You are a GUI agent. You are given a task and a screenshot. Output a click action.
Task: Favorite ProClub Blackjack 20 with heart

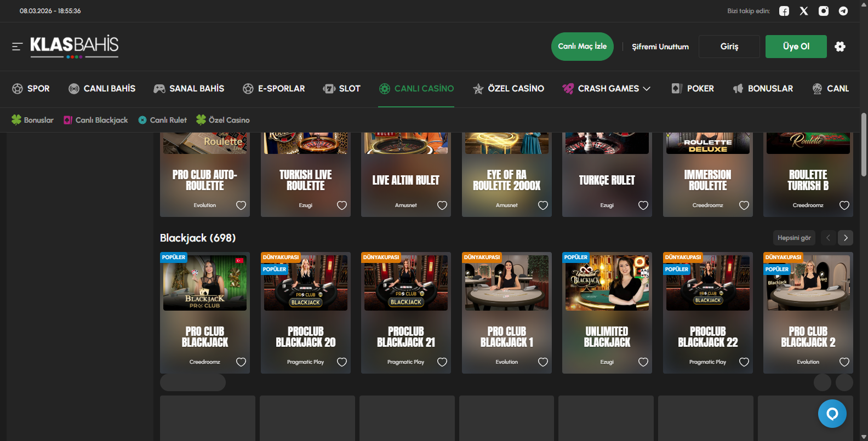coord(342,362)
